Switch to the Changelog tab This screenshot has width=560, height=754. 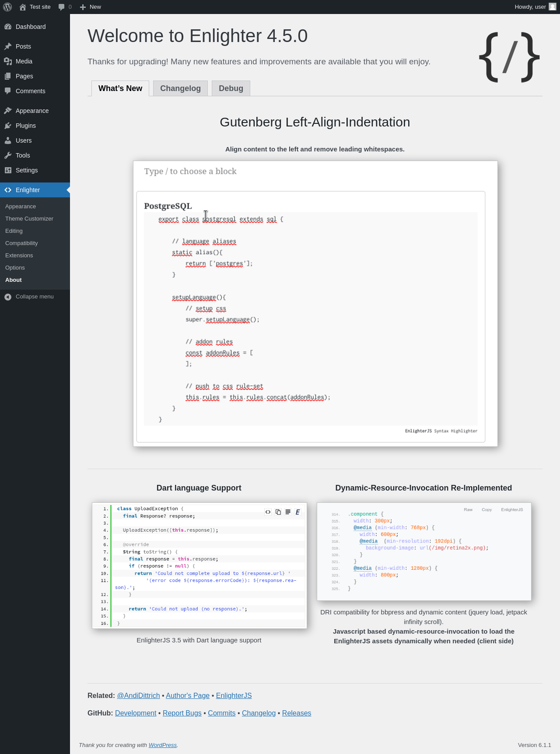180,88
